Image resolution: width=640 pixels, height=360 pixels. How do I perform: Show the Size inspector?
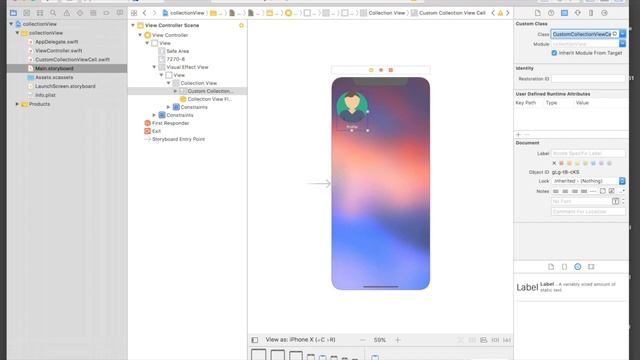pyautogui.click(x=591, y=13)
